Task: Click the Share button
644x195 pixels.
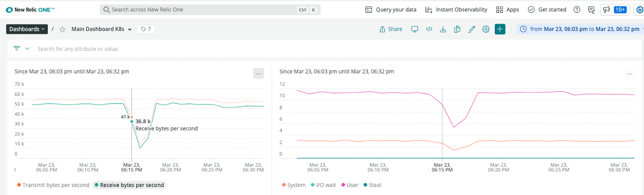Action: [x=391, y=29]
